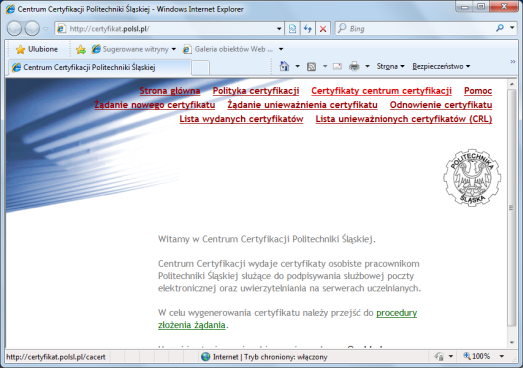This screenshot has height=368, width=523.
Task: Click the search magnifier button
Action: point(500,28)
